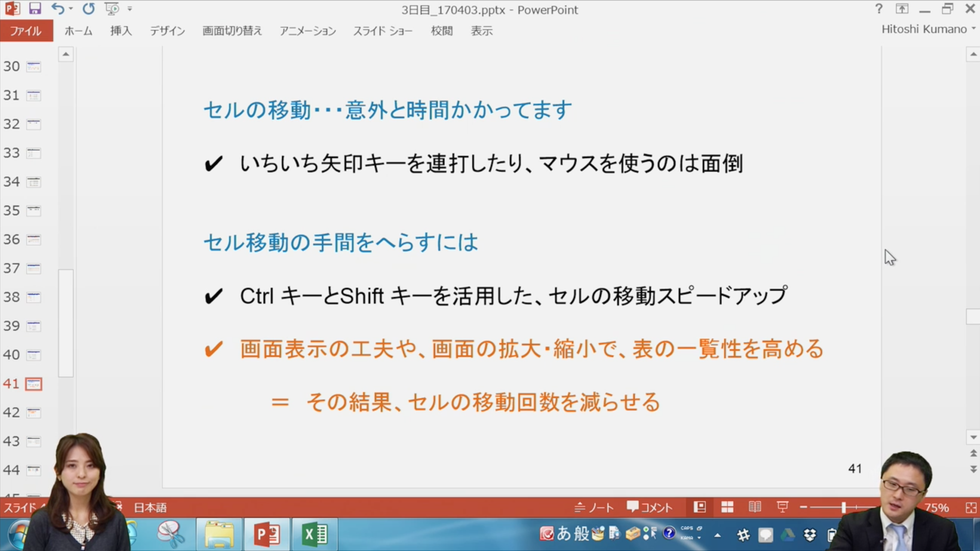
Task: Click the zoom slider handle
Action: (x=844, y=507)
